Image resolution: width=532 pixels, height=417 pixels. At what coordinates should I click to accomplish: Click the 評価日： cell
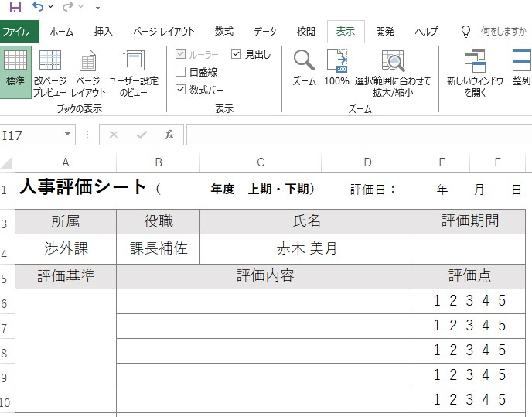pyautogui.click(x=373, y=189)
